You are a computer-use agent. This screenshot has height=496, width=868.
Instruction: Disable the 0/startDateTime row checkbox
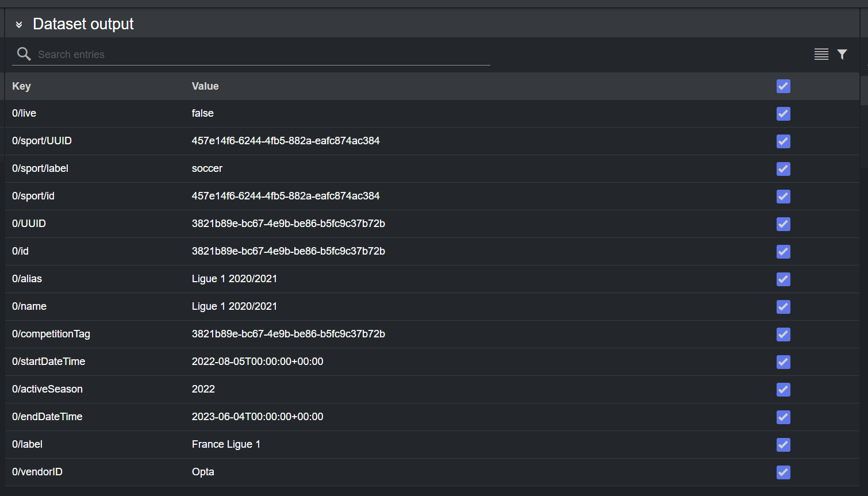[783, 362]
